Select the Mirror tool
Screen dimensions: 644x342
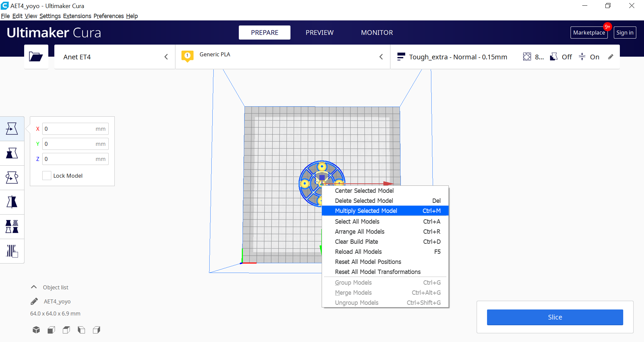(12, 202)
